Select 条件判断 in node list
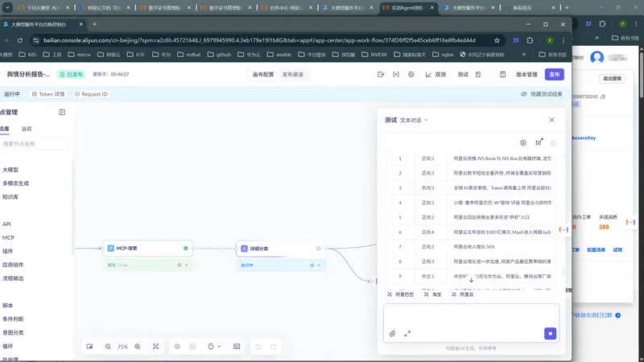 point(13,319)
